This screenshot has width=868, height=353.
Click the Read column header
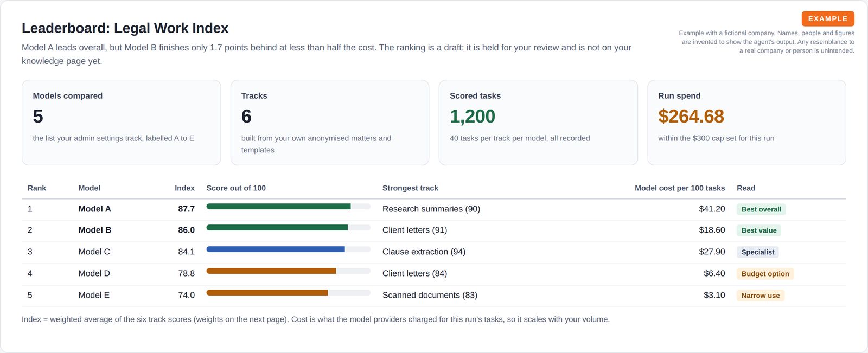(746, 188)
